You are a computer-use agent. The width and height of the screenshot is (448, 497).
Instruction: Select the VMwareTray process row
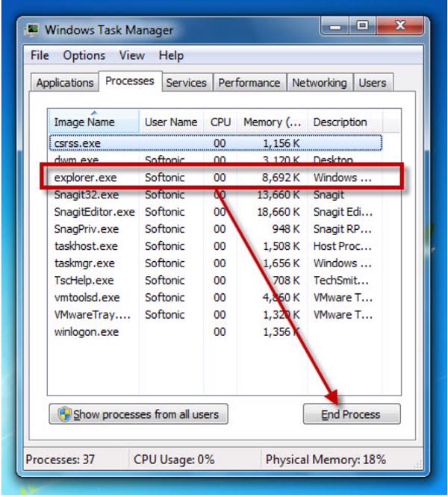(x=216, y=314)
